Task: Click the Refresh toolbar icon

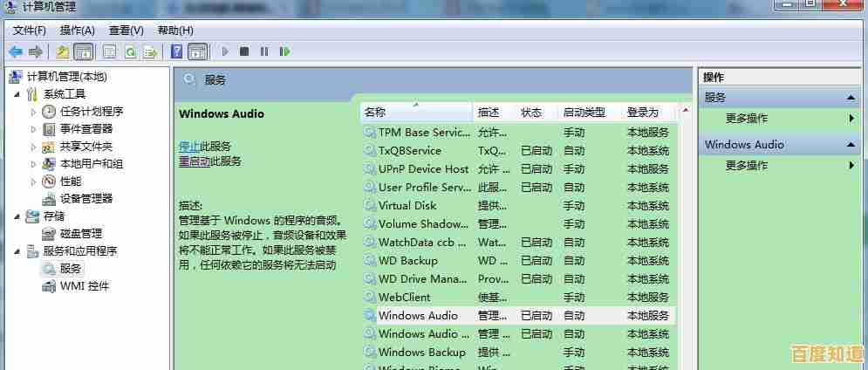Action: [130, 52]
